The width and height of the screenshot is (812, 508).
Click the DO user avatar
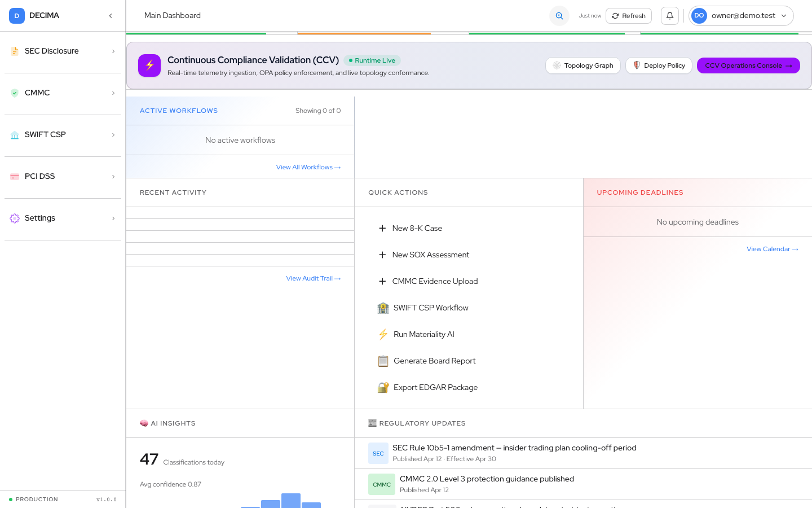pos(699,16)
